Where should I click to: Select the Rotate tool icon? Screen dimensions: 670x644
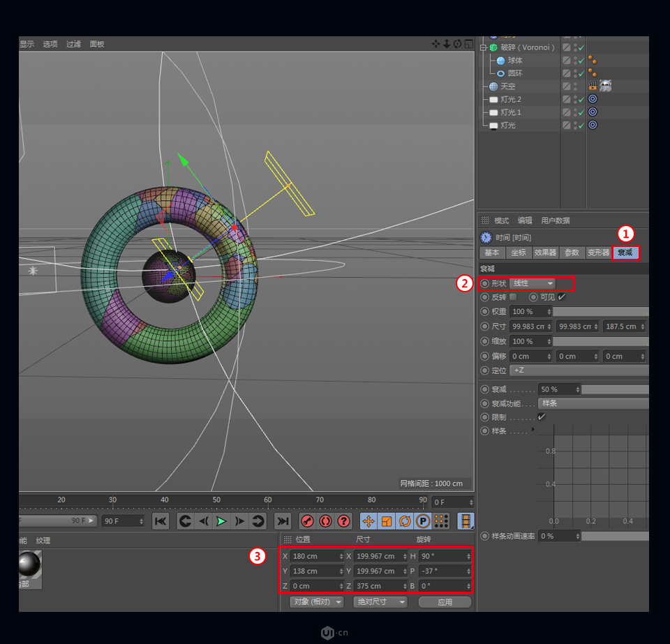point(404,521)
